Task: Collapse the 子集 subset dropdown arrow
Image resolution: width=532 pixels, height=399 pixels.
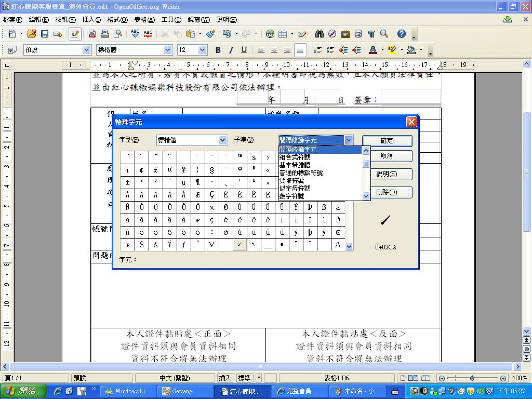Action: (349, 140)
